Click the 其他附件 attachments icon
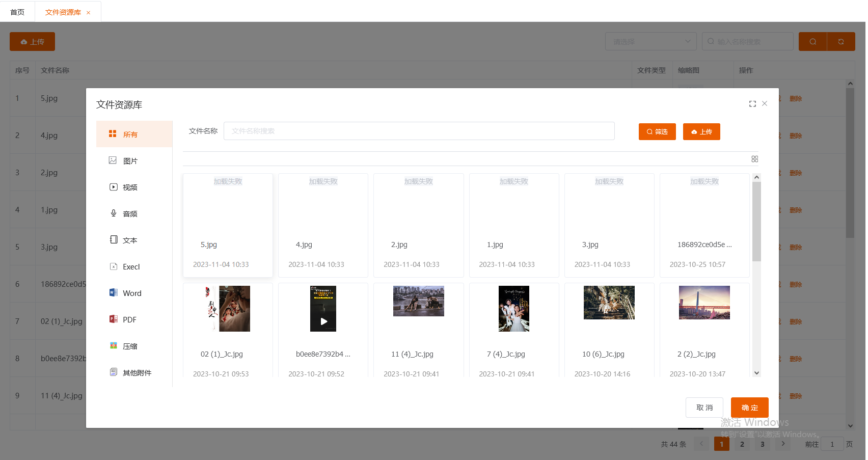The width and height of the screenshot is (868, 460). (113, 372)
